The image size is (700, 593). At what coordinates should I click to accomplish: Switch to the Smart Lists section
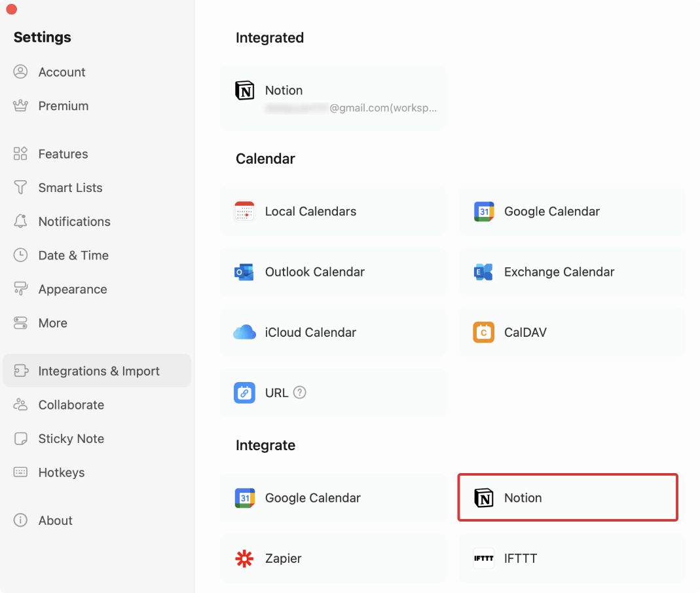(x=71, y=187)
